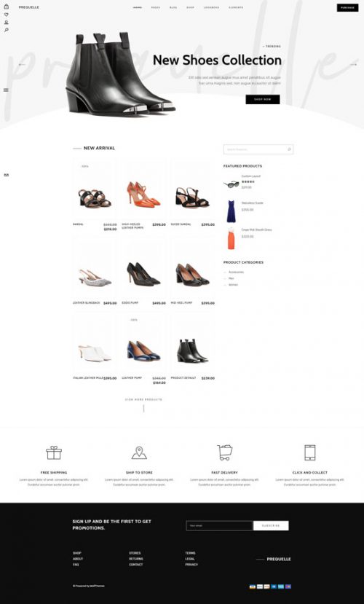This screenshot has width=364, height=604.
Task: Click the Purchase button
Action: pos(347,8)
